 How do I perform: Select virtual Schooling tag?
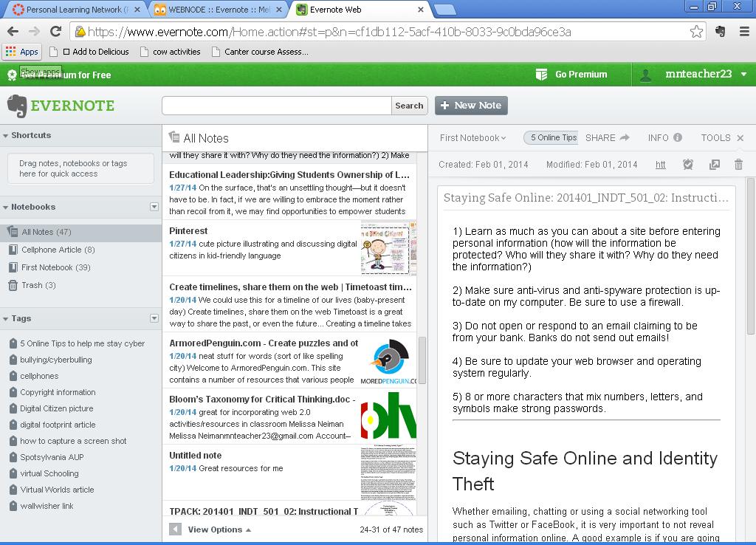[49, 473]
